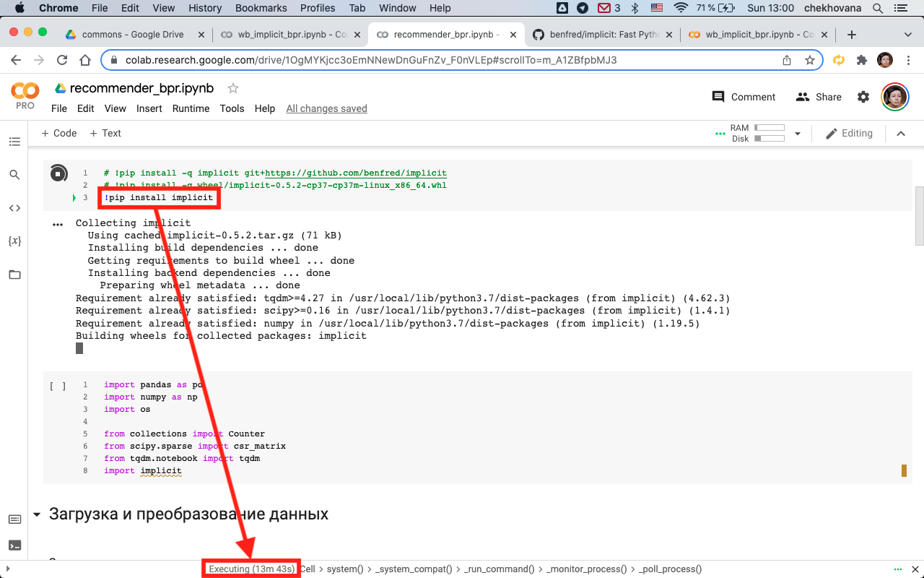The height and width of the screenshot is (578, 924).
Task: Click _poll_process() in execution stack
Action: pos(670,569)
